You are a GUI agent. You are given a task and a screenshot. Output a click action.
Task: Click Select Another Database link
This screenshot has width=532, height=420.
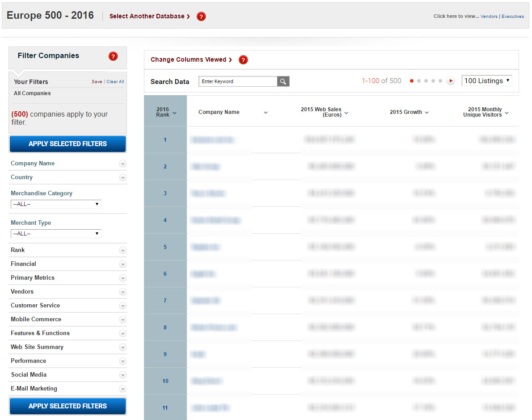(150, 16)
